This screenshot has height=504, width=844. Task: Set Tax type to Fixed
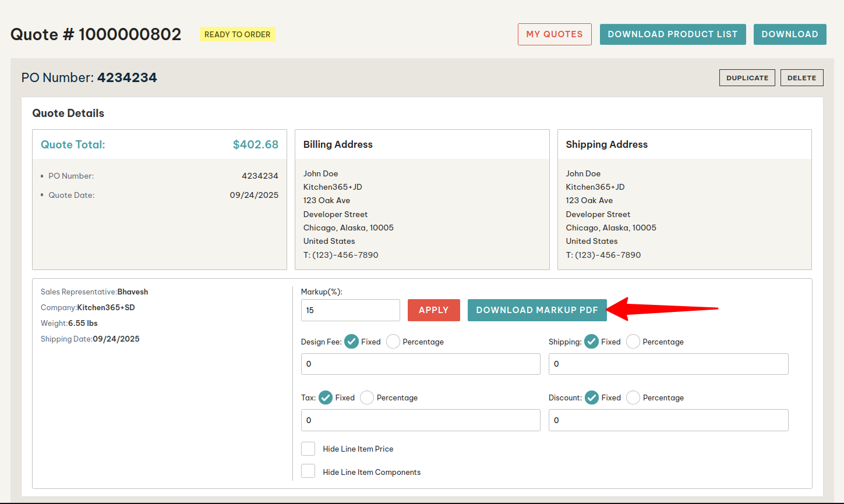[x=326, y=397]
